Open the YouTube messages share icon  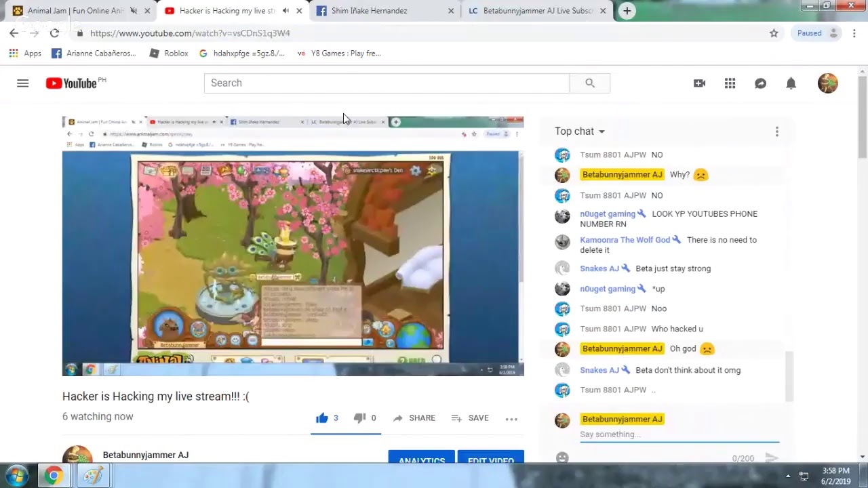pos(760,83)
